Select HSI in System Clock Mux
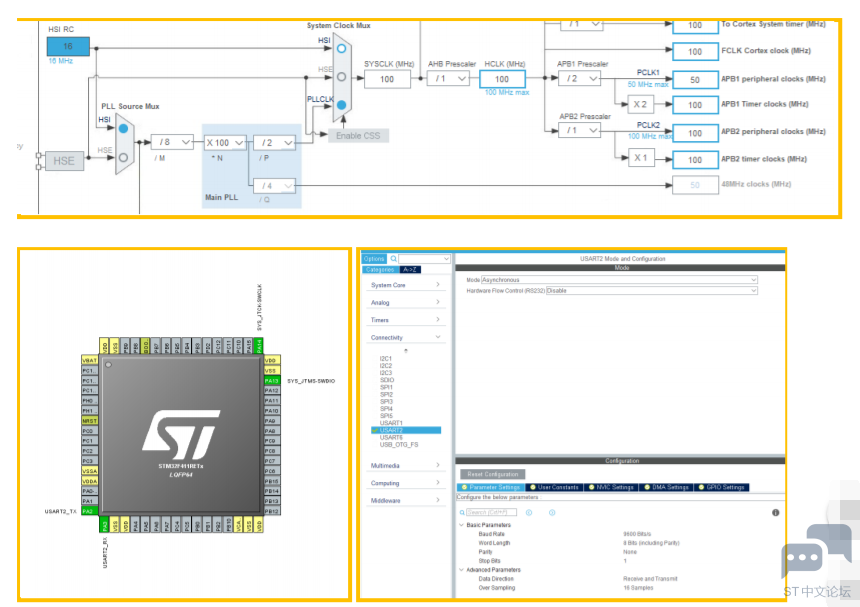The image size is (860, 607). pos(342,49)
